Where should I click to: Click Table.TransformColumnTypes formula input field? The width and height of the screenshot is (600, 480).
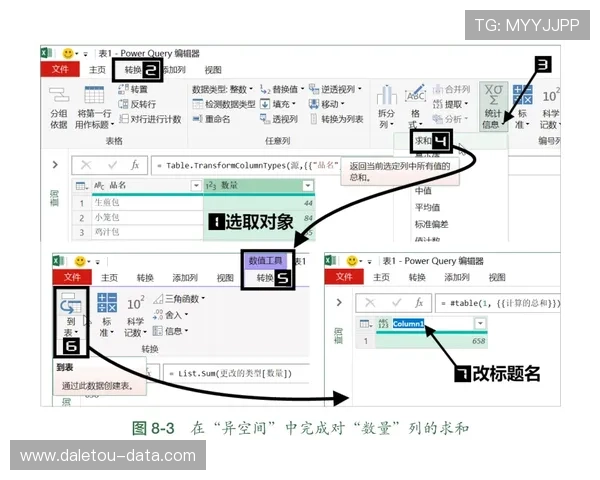coord(246,165)
